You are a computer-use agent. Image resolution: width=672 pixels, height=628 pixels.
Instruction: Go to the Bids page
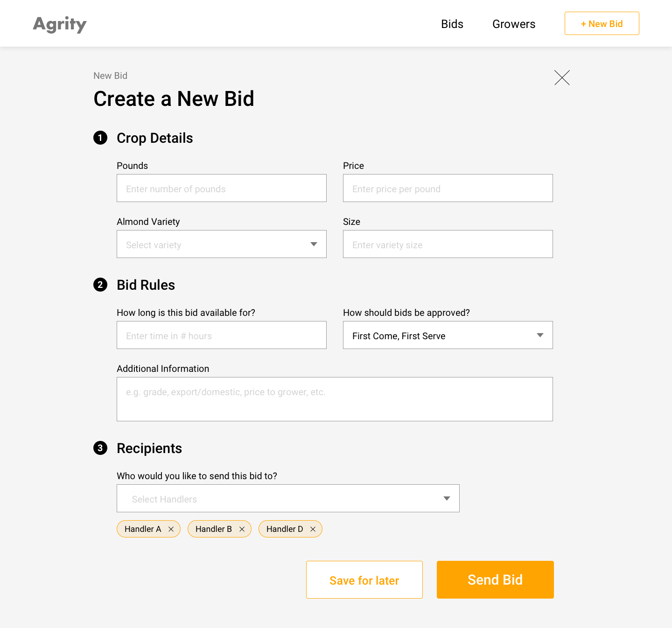[452, 24]
